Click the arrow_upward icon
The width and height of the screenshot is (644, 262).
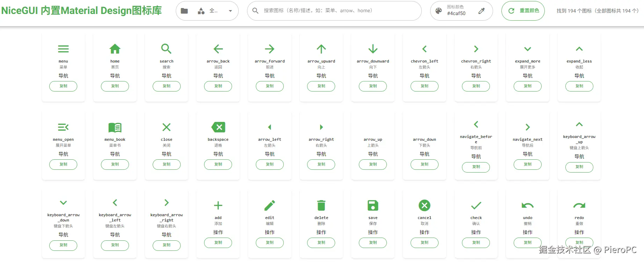(321, 49)
